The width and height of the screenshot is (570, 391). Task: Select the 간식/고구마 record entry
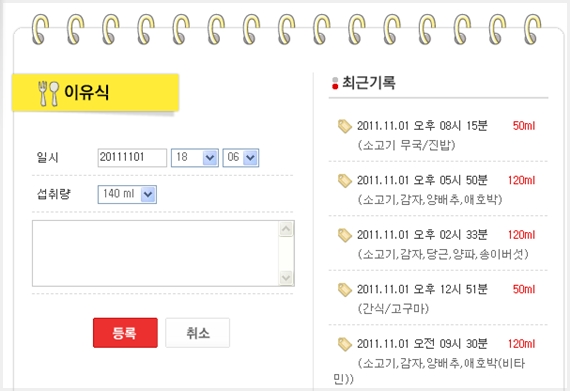tap(438, 299)
